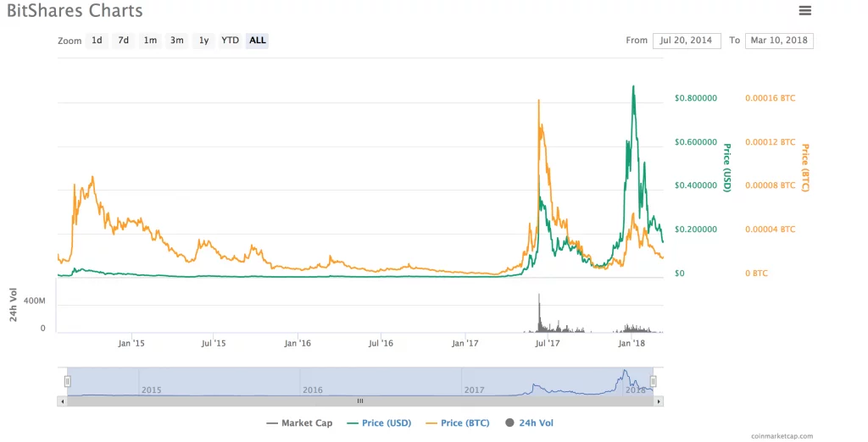Toggle 24h Vol series in legend
The width and height of the screenshot is (868, 442).
pyautogui.click(x=529, y=423)
